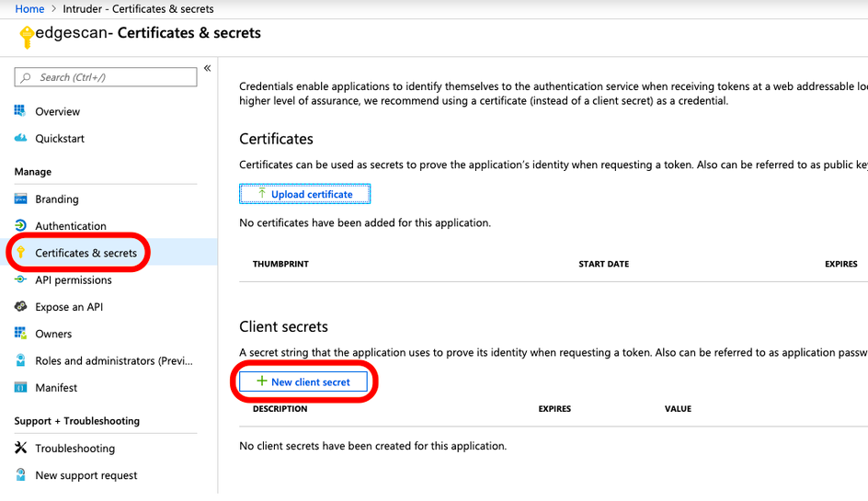Click the VALUE column header
The width and height of the screenshot is (868, 501).
(x=679, y=408)
